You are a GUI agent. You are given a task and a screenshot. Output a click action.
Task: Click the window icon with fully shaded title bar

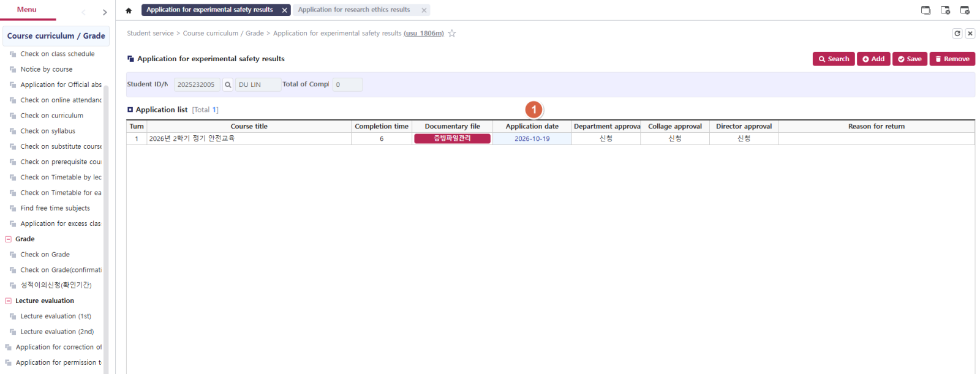pyautogui.click(x=965, y=10)
